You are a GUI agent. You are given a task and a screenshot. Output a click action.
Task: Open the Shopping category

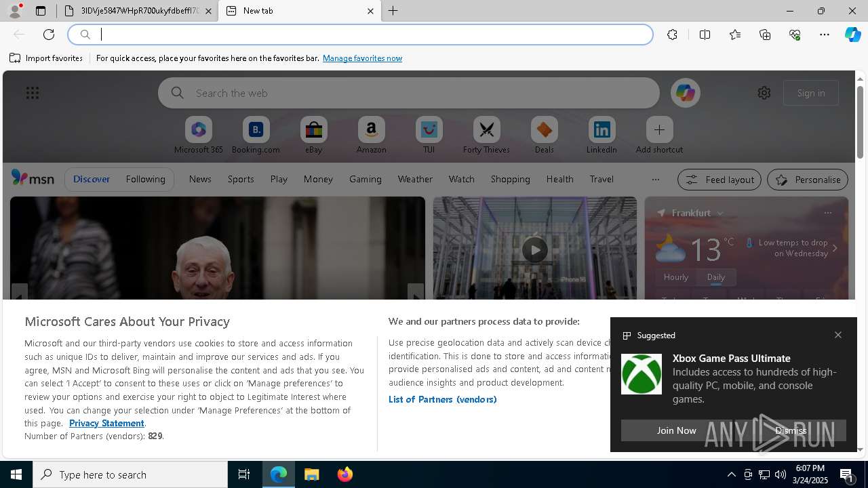pyautogui.click(x=511, y=179)
